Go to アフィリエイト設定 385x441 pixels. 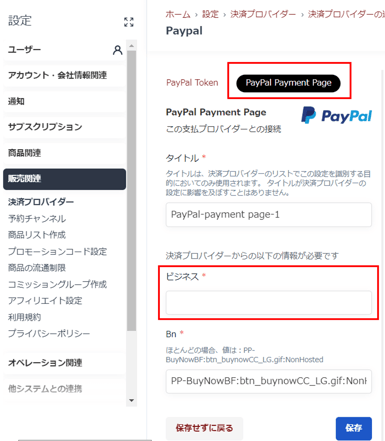coord(45,301)
